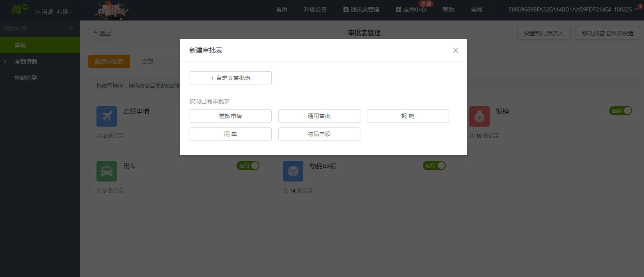
Task: Disable the 启用 switch for 物品申领
Action: [x=434, y=166]
